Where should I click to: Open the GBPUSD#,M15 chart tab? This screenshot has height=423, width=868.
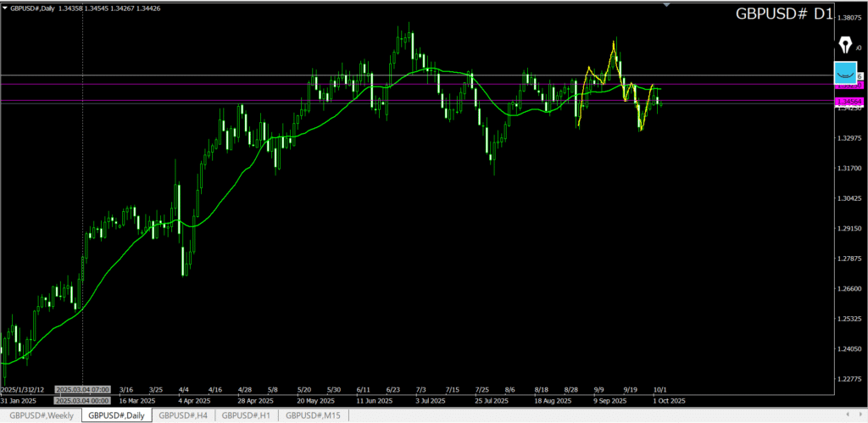pos(314,415)
